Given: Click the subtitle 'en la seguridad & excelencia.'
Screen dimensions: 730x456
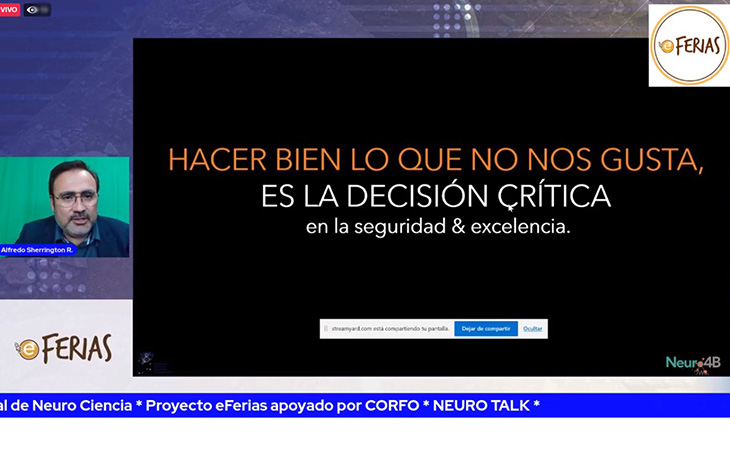Looking at the screenshot, I should click(x=438, y=227).
